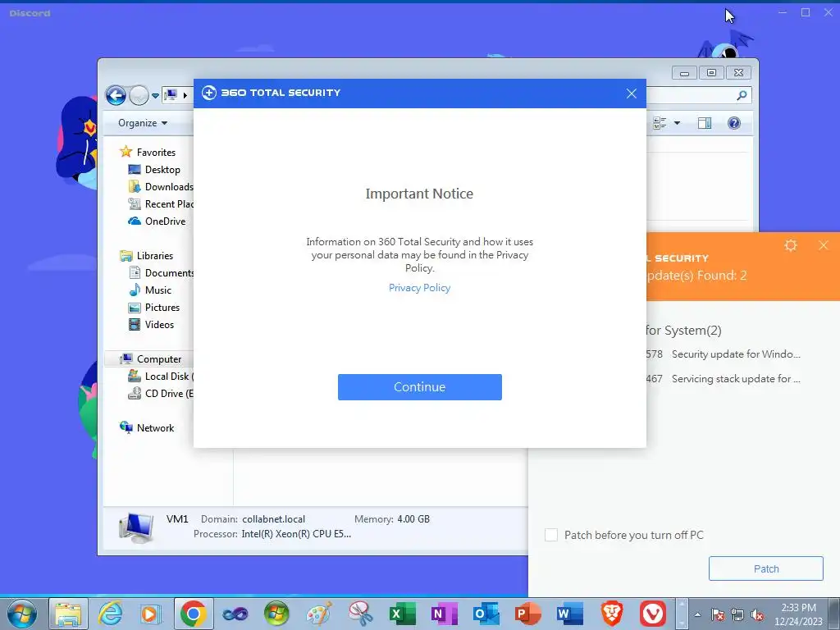Click the computer icon in the address bar
The height and width of the screenshot is (630, 840).
pos(171,95)
